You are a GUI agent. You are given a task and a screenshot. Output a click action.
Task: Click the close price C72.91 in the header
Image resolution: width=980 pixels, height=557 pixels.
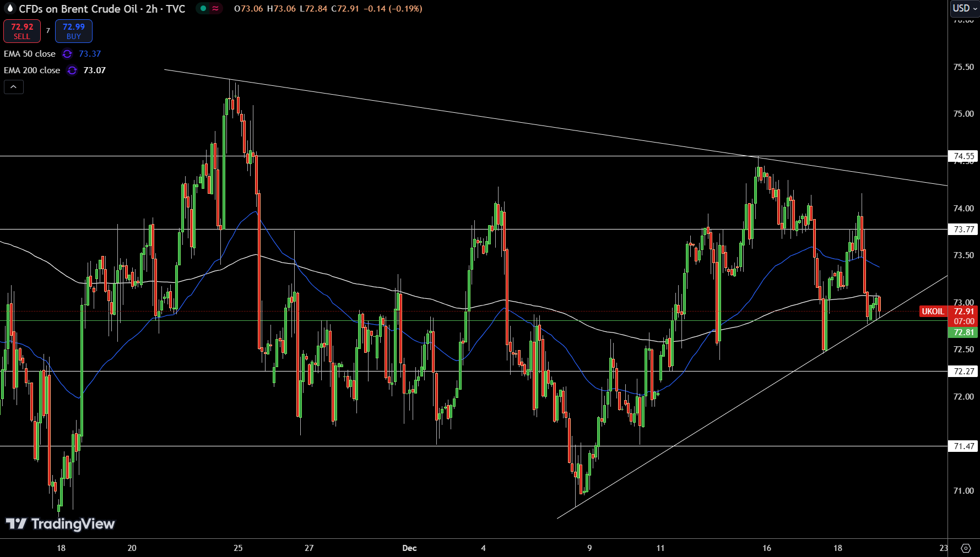point(345,9)
